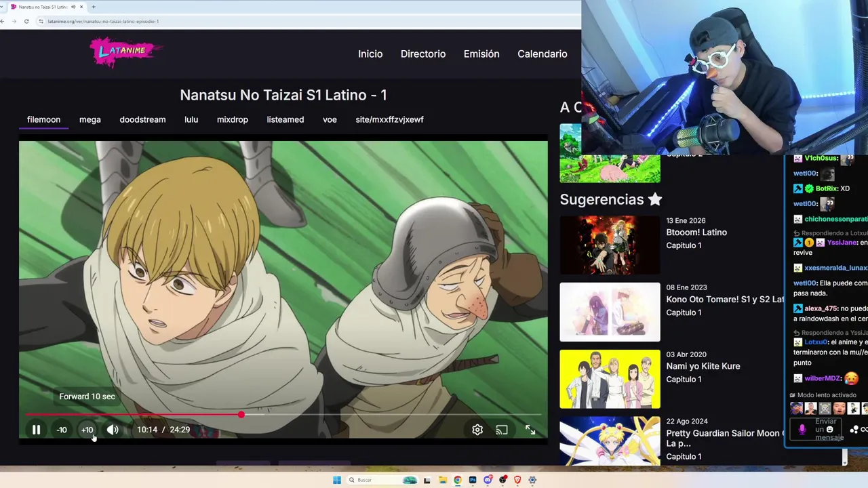868x488 pixels.
Task: Select the filemoon server tab
Action: point(43,119)
